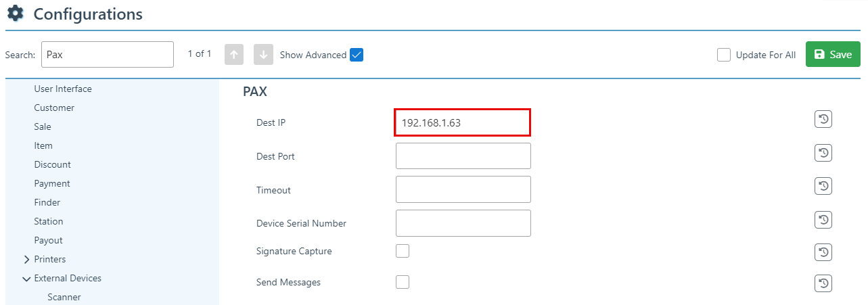Screen dimensions: 868x305
Task: Focus the Search box containing Pax
Action: click(108, 55)
